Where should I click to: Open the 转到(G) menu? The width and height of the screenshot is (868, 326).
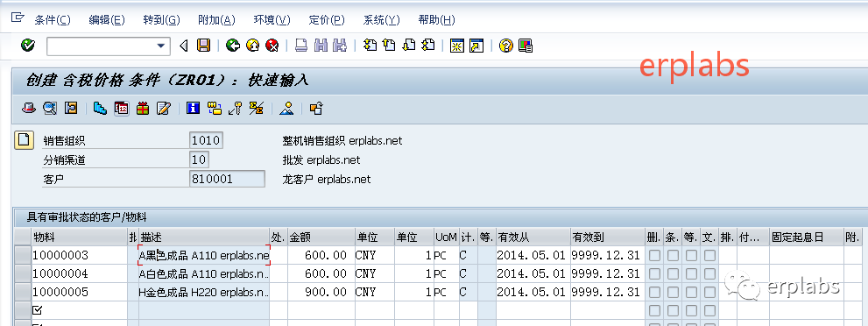pos(162,20)
